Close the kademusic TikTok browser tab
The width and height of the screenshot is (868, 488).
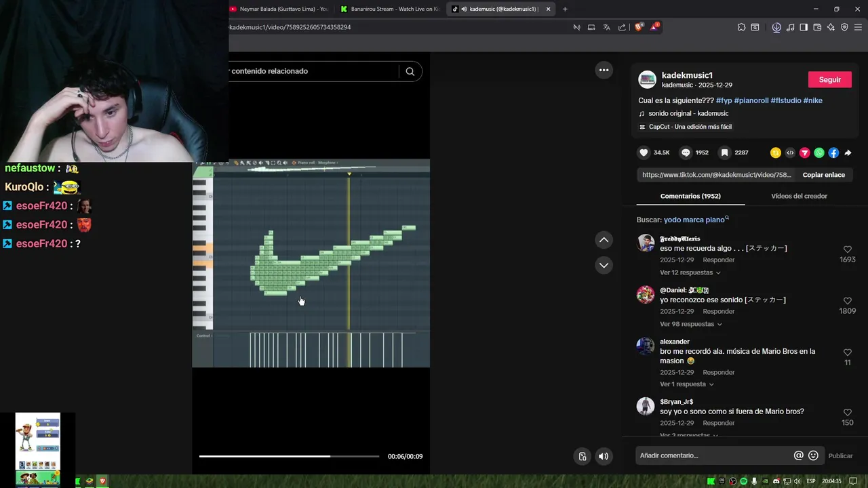click(548, 9)
